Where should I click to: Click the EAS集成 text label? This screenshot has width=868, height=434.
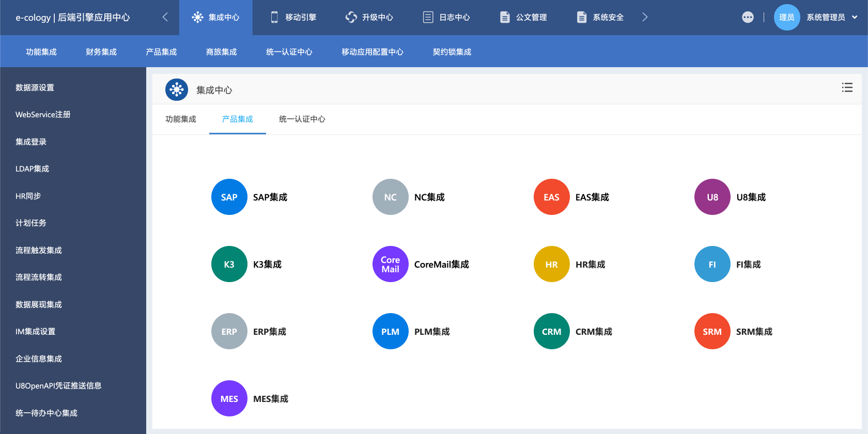(x=592, y=197)
